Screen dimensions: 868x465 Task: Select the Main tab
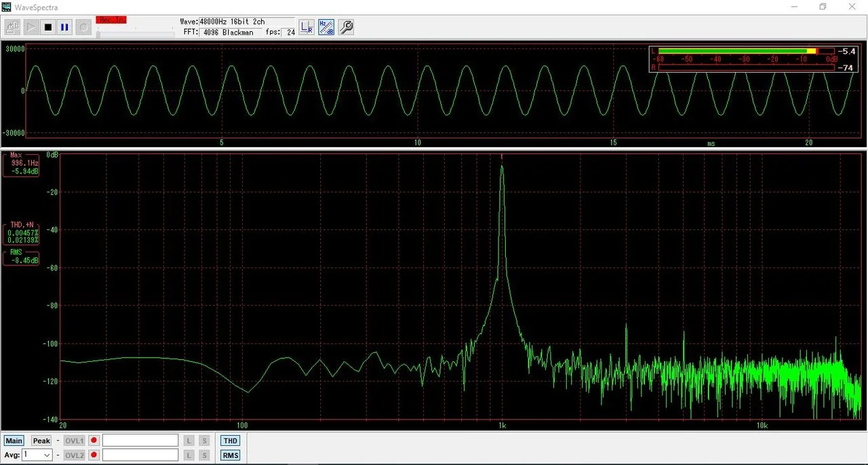(14, 440)
